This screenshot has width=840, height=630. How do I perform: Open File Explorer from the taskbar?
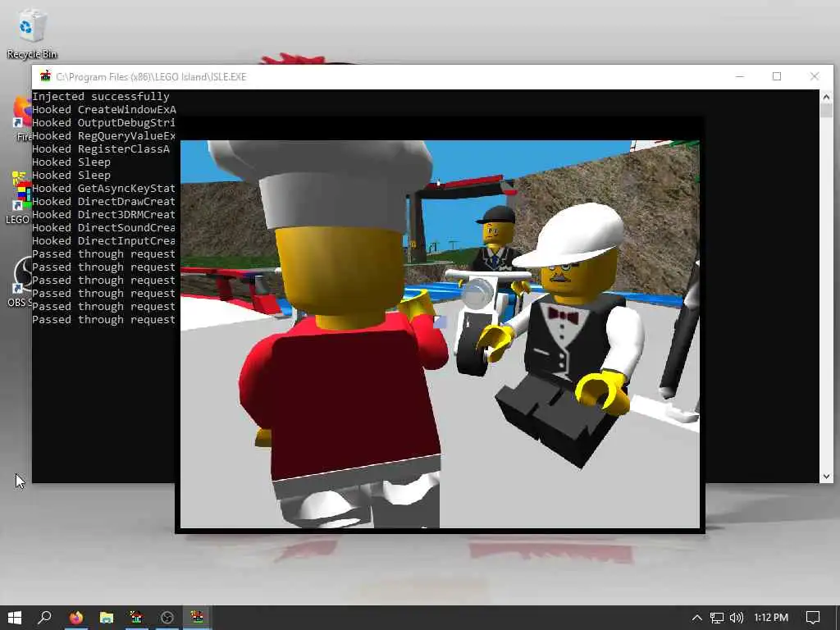[x=107, y=618]
